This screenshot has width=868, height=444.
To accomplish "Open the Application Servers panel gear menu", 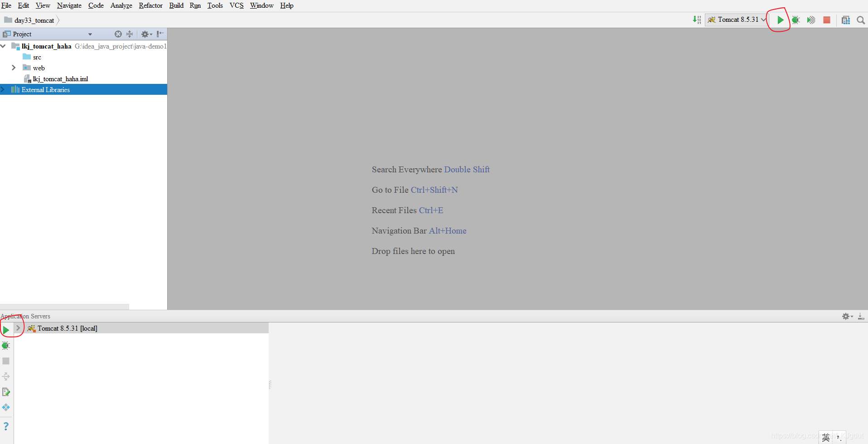I will coord(847,316).
